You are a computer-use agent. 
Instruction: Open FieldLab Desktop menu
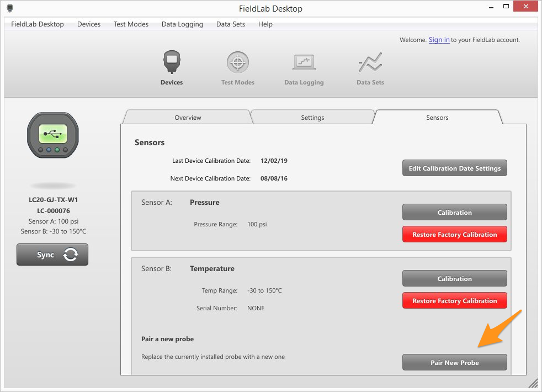pos(38,24)
